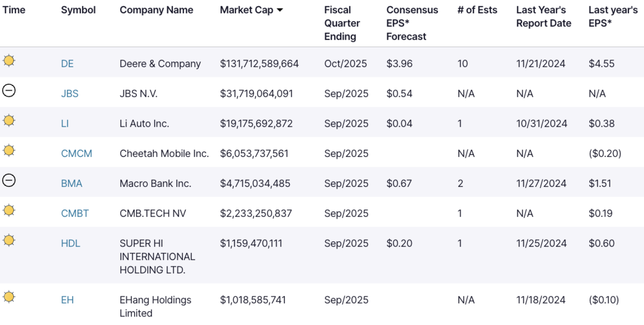Viewport: 644px width, 325px height.
Task: Click the sun time icon beside HDL
Action: (9, 240)
